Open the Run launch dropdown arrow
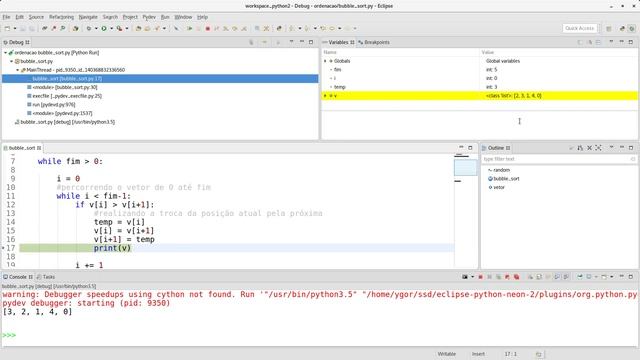 pos(111,28)
